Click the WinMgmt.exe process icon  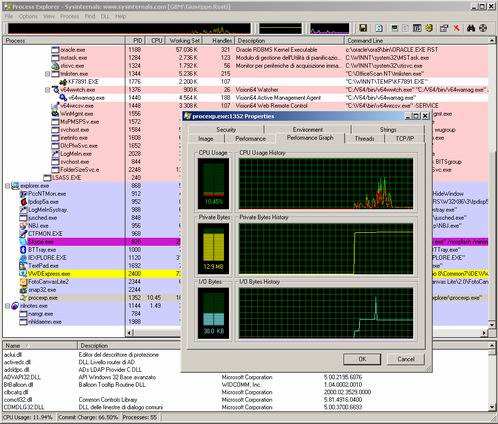[55, 114]
